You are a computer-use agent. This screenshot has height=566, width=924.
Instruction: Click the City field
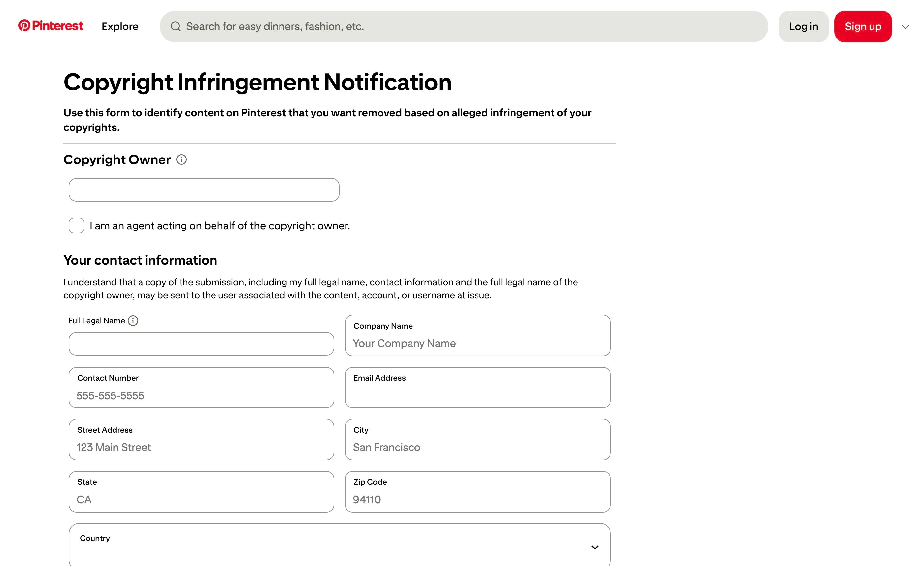[478, 440]
